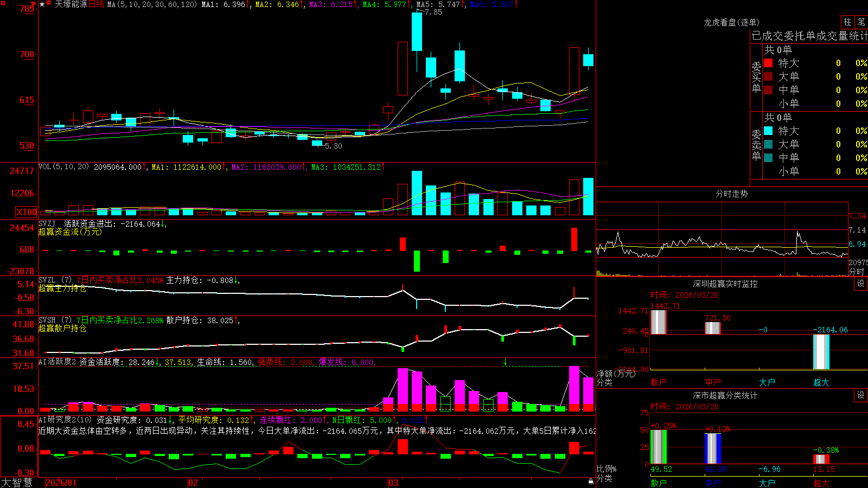Click 散户持仓: 38.025 value
Screen dimensions: 868x488
coord(203,320)
